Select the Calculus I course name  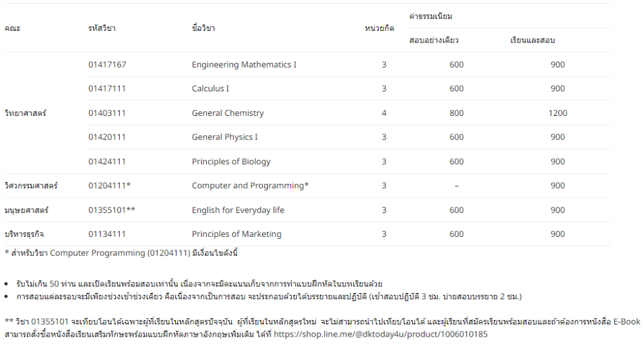click(x=210, y=89)
